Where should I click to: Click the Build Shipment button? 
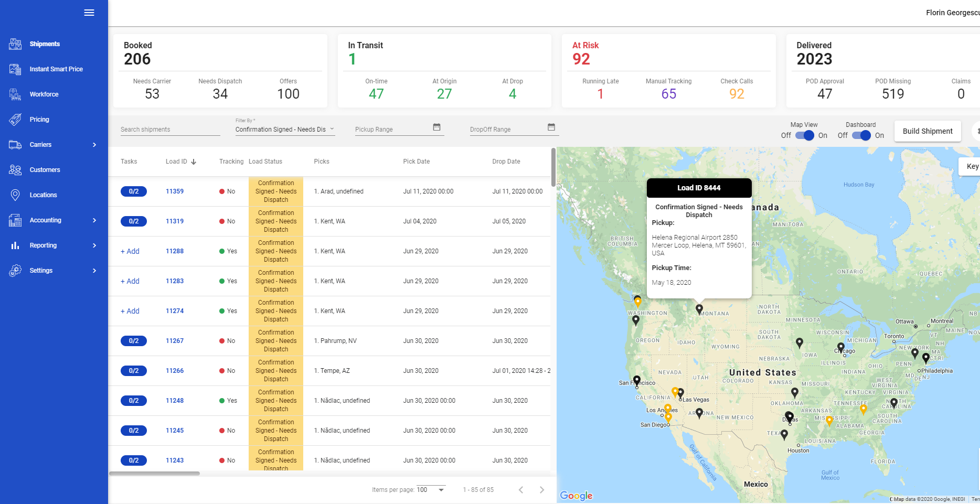click(928, 131)
